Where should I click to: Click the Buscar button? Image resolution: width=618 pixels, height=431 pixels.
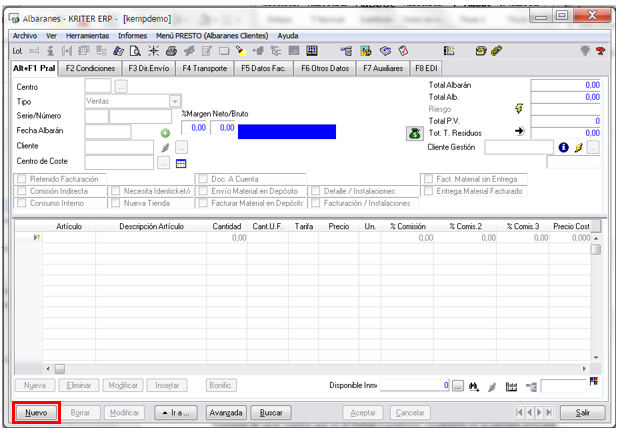pos(271,413)
